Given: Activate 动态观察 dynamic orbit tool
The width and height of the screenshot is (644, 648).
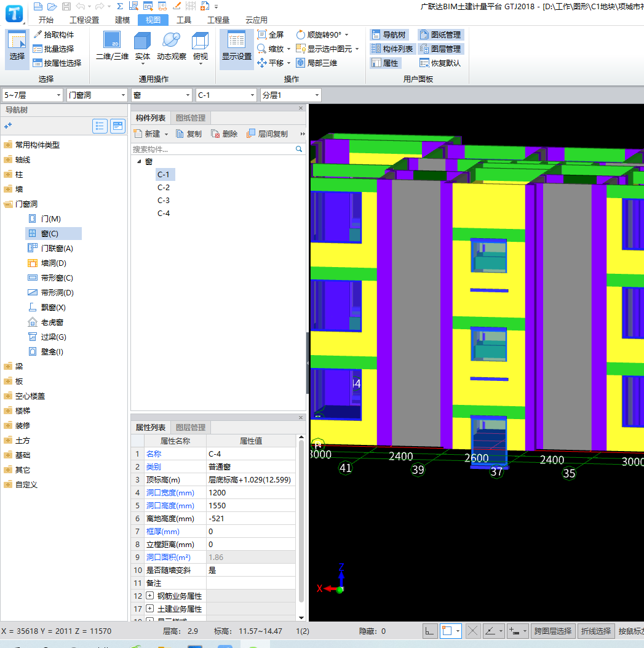Looking at the screenshot, I should tap(172, 46).
